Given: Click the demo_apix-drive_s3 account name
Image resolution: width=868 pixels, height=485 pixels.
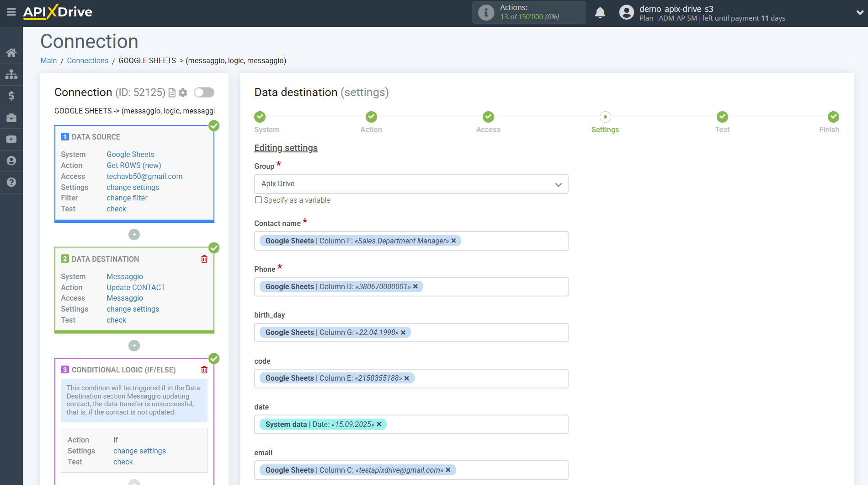Looking at the screenshot, I should coord(676,9).
